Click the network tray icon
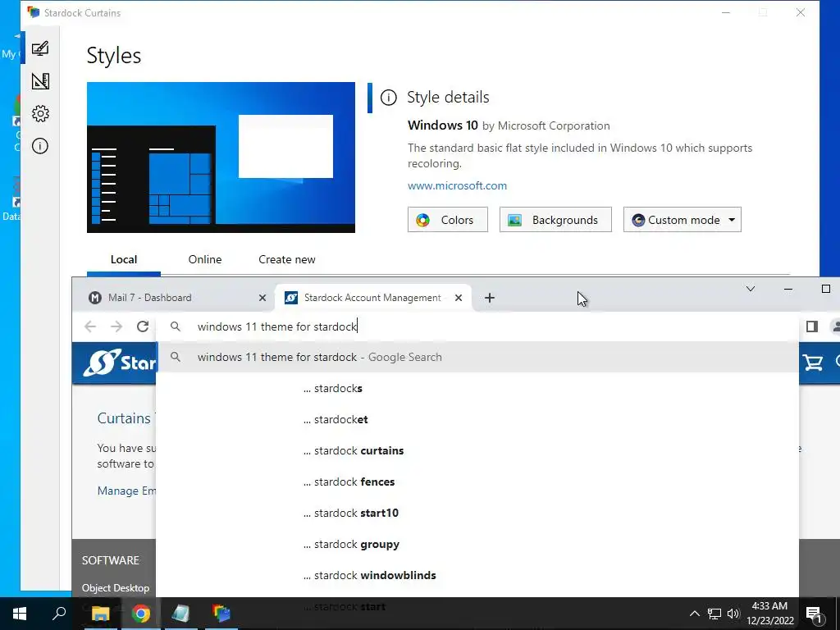The width and height of the screenshot is (840, 630). (714, 614)
